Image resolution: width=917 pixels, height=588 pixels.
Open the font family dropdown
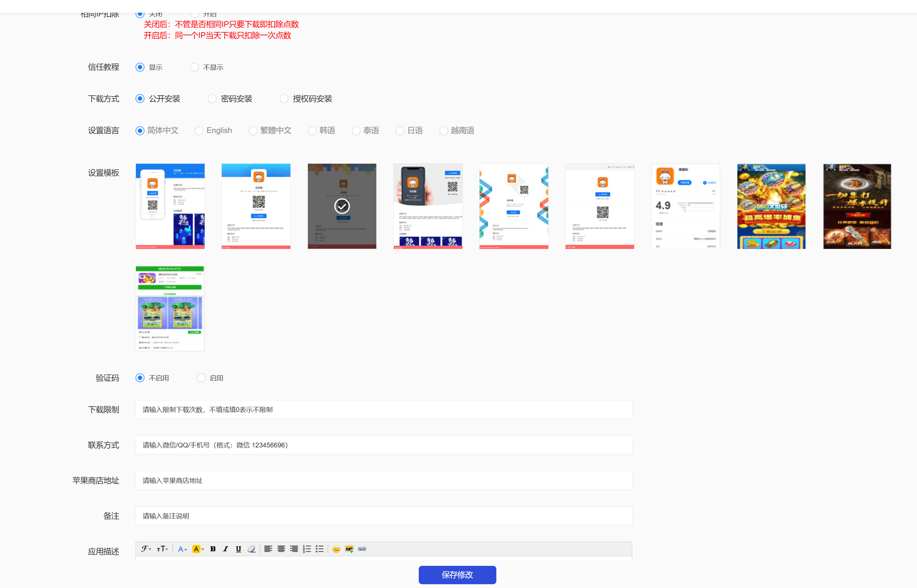pyautogui.click(x=146, y=549)
